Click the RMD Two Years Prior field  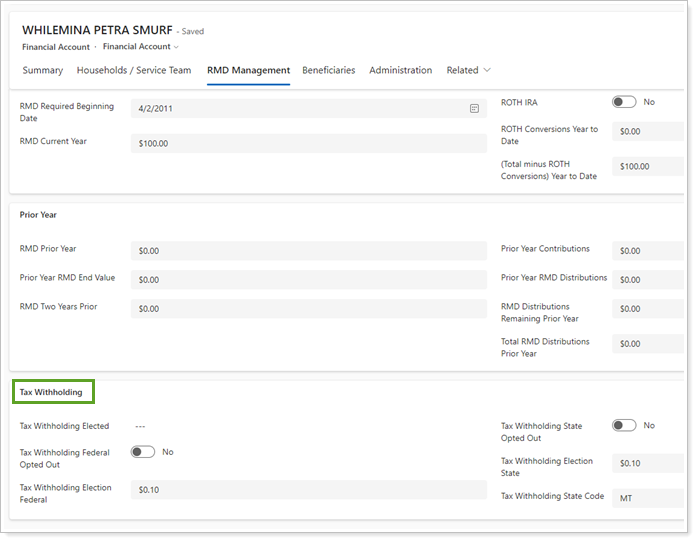coord(308,309)
